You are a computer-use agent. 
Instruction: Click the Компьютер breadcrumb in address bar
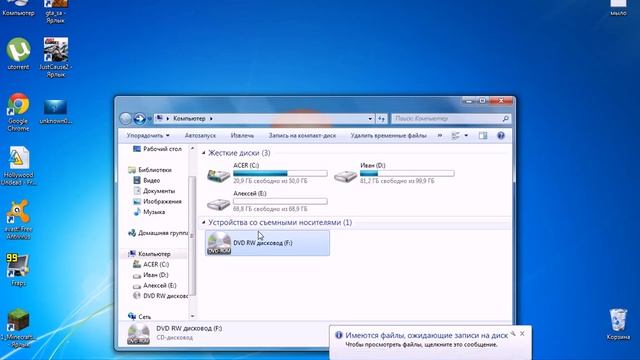pyautogui.click(x=189, y=119)
